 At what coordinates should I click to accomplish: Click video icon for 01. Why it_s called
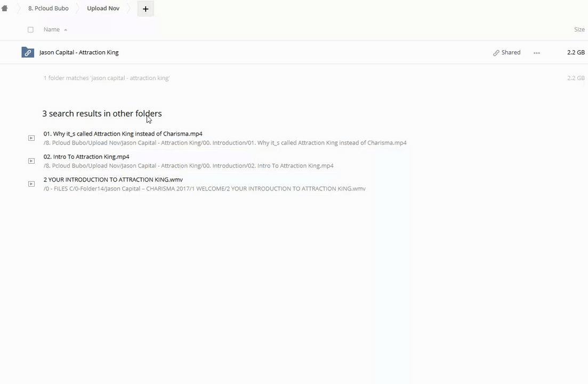click(x=31, y=138)
